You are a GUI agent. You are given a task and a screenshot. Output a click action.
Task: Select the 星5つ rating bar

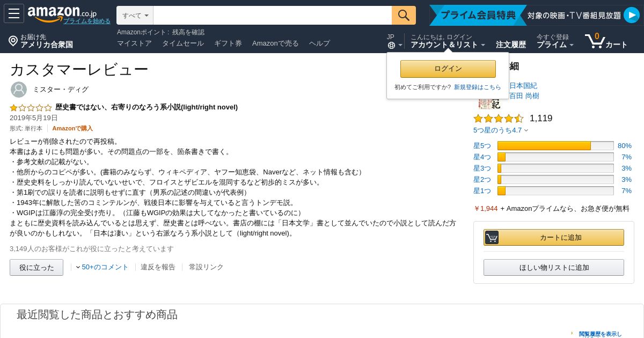(552, 145)
